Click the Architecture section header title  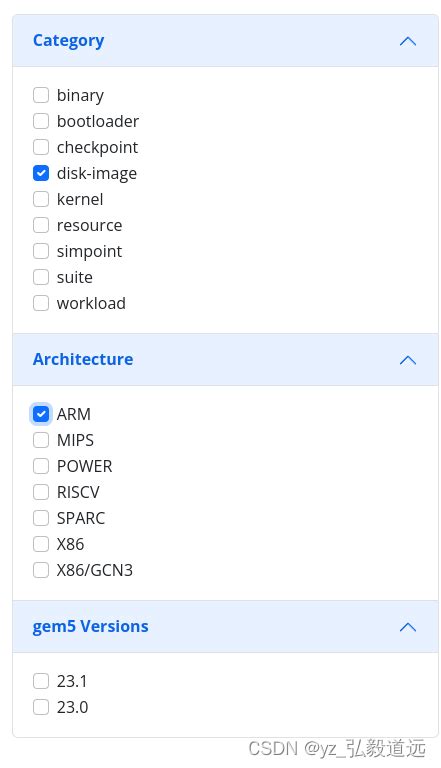click(83, 360)
